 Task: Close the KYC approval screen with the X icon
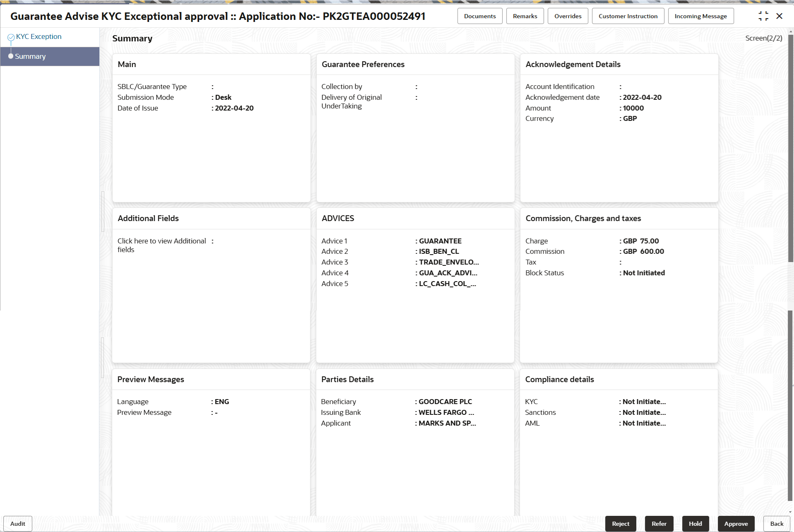(x=780, y=16)
